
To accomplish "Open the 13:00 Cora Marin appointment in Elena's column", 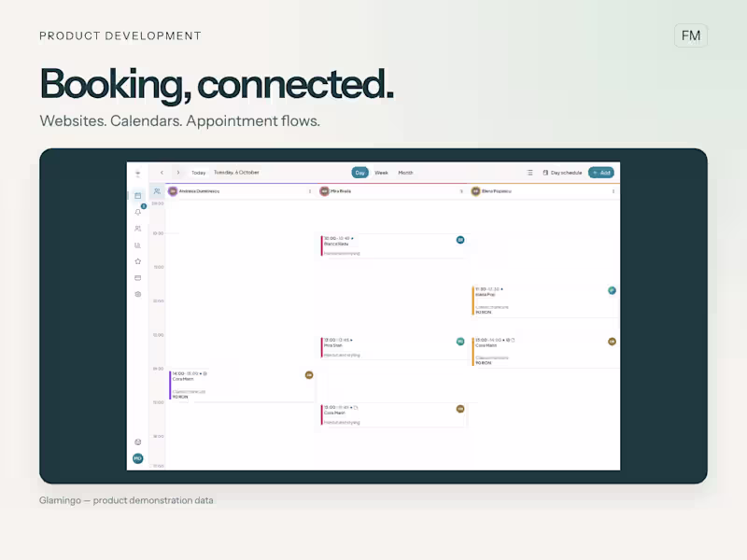I will click(544, 352).
